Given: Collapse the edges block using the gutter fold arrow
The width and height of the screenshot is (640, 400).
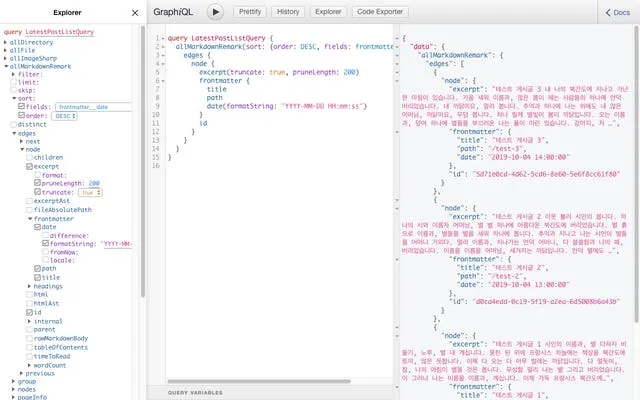Looking at the screenshot, I should (x=165, y=55).
